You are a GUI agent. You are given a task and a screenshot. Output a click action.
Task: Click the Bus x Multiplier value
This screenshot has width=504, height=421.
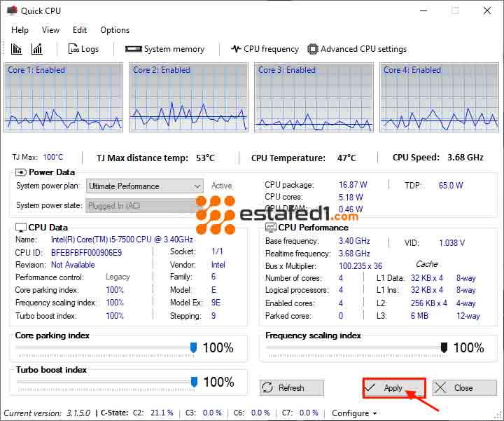click(360, 266)
